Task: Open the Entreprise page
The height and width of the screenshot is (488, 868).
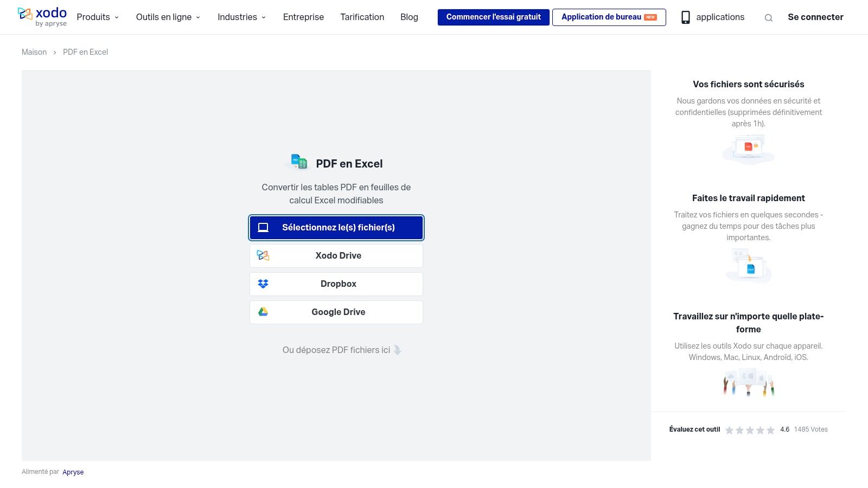Action: click(303, 17)
